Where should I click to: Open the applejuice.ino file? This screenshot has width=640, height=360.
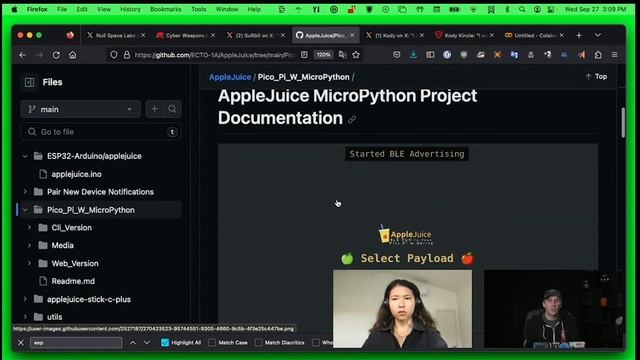[x=76, y=174]
